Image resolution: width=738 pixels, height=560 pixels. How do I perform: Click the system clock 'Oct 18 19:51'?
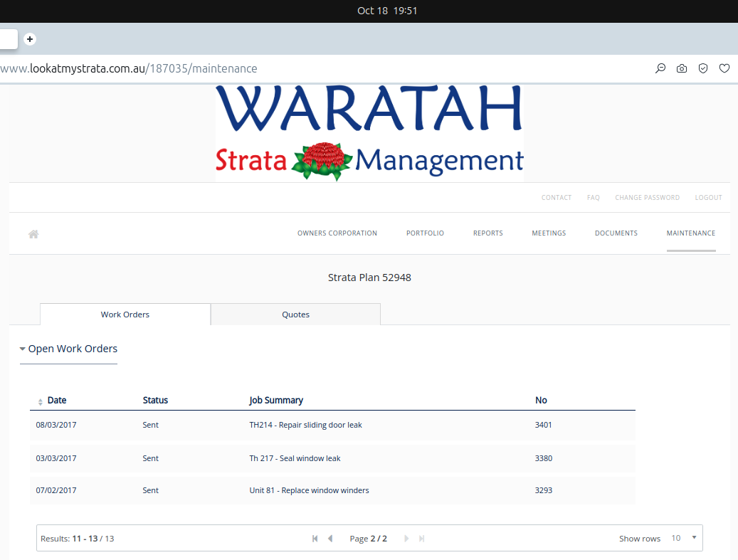click(387, 11)
